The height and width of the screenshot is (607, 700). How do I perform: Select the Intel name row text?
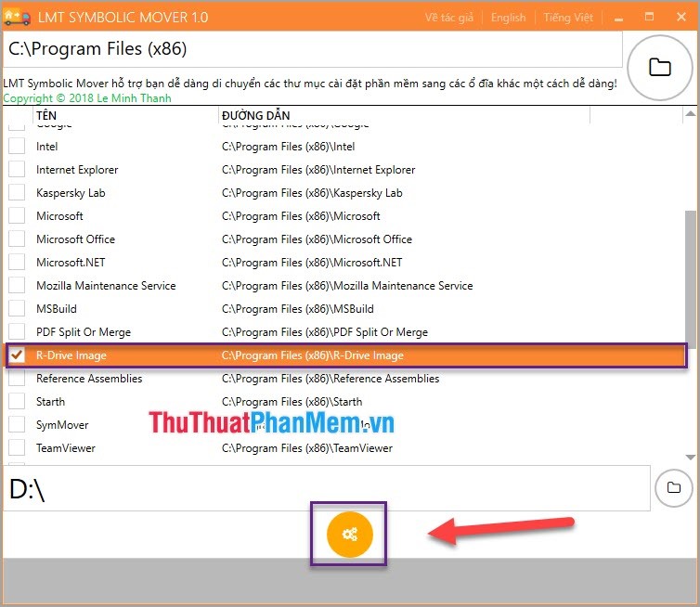[x=46, y=147]
